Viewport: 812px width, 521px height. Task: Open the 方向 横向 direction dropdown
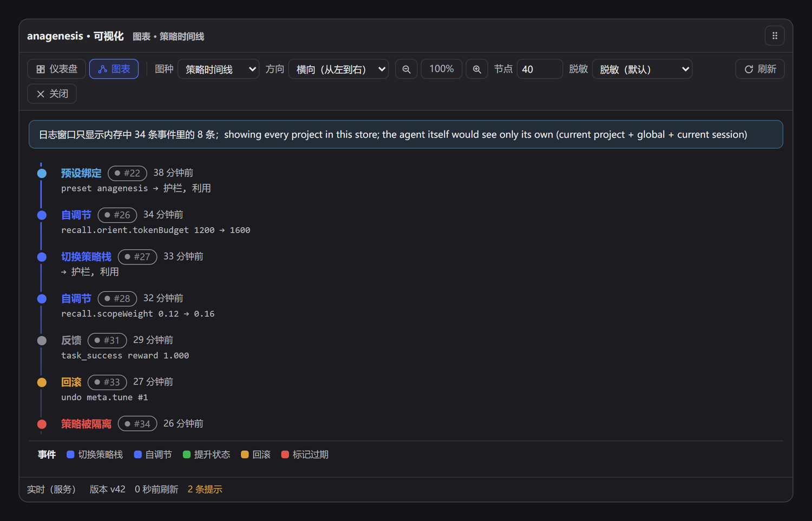pos(339,69)
